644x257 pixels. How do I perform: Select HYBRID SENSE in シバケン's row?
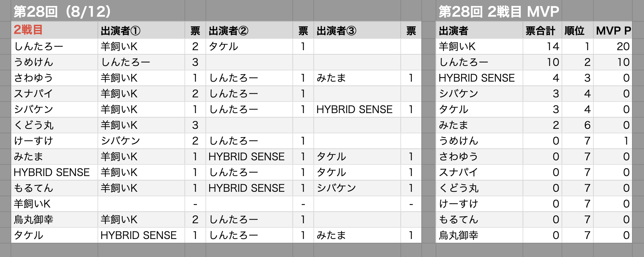pyautogui.click(x=357, y=109)
